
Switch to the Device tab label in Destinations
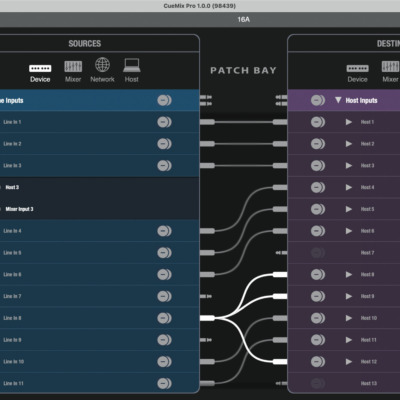coord(357,79)
